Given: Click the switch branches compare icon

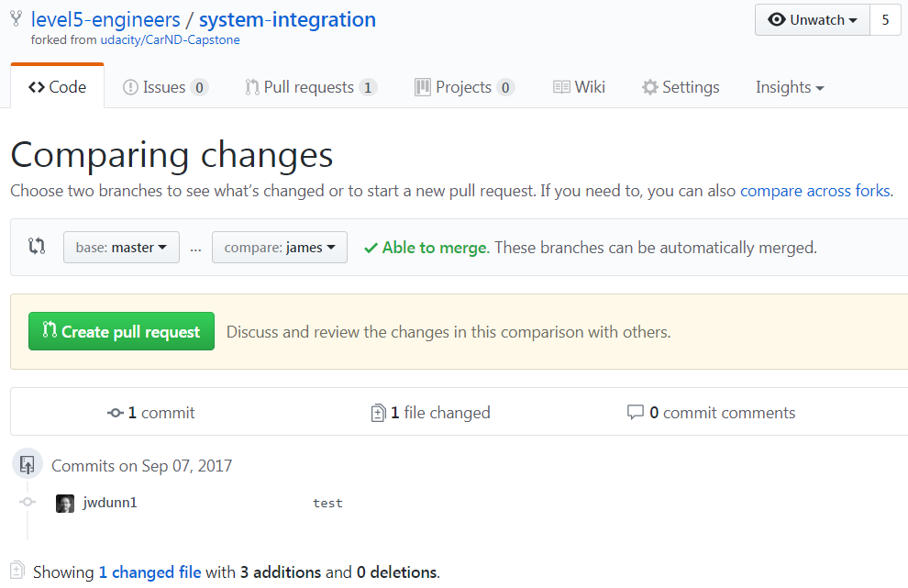Looking at the screenshot, I should click(x=37, y=246).
